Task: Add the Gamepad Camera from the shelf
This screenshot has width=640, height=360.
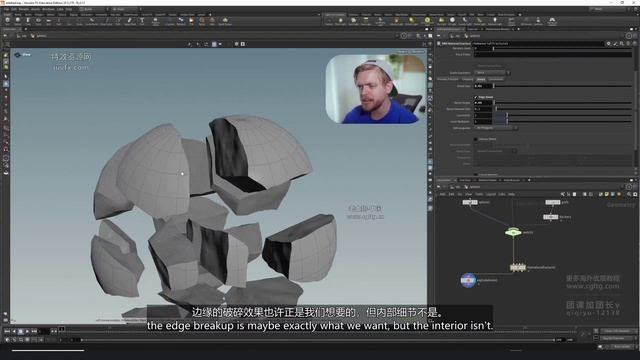Action: point(552,21)
